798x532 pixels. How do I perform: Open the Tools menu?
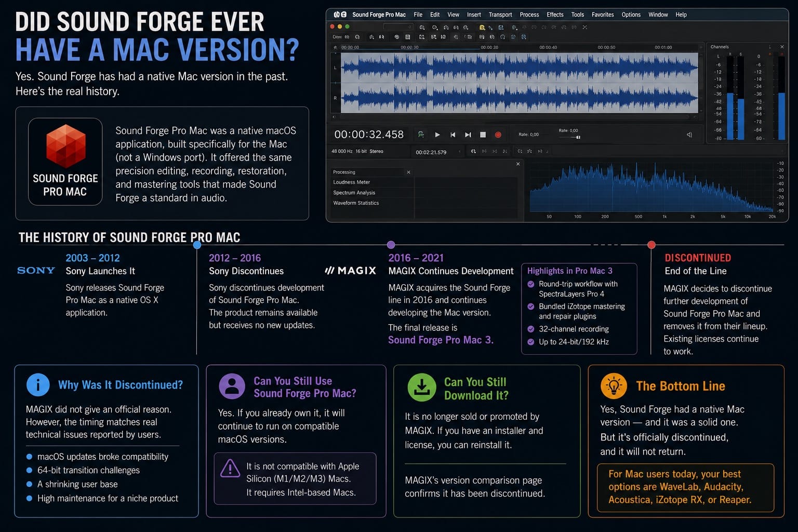[x=578, y=15]
